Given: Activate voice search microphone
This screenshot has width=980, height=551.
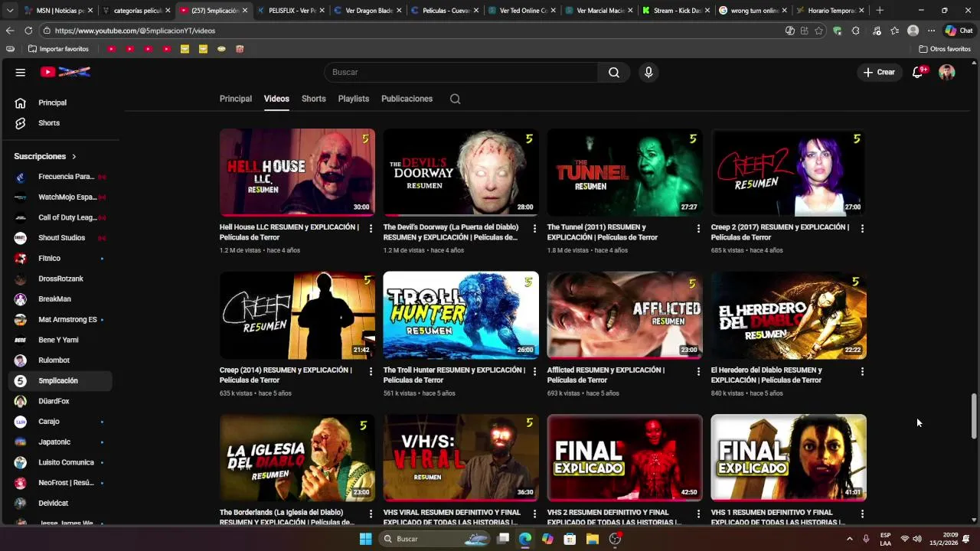Looking at the screenshot, I should [648, 72].
